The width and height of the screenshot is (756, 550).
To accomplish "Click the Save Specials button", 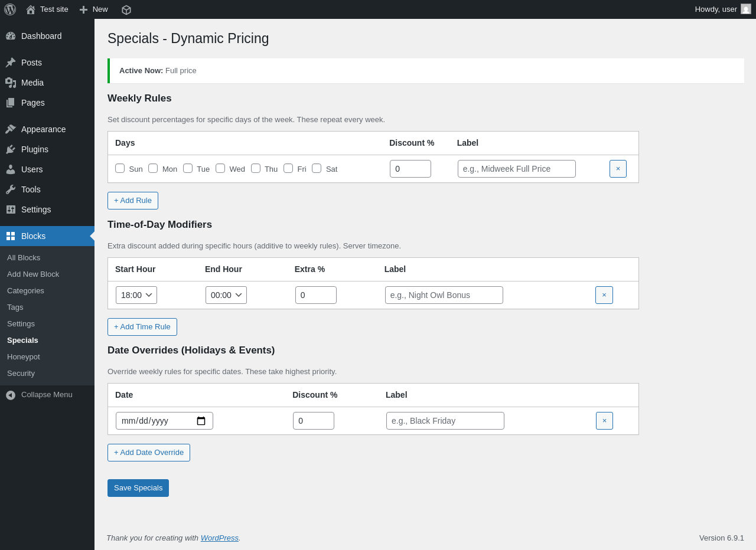I will [x=138, y=488].
